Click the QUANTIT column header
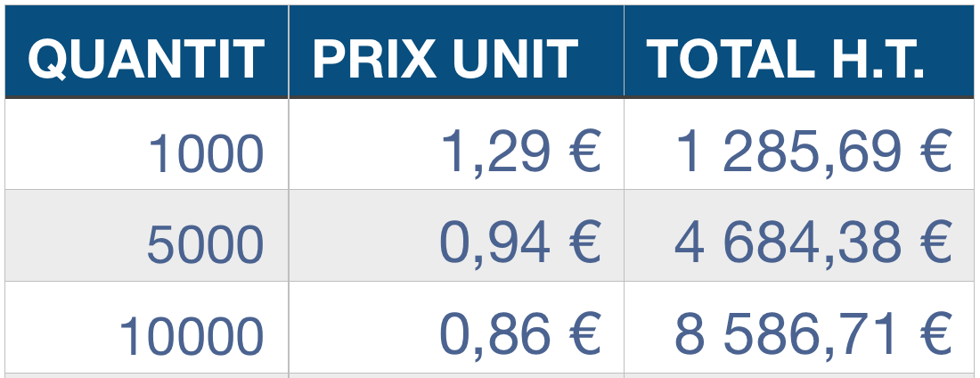Viewport: 980px width, 378px height. click(147, 52)
